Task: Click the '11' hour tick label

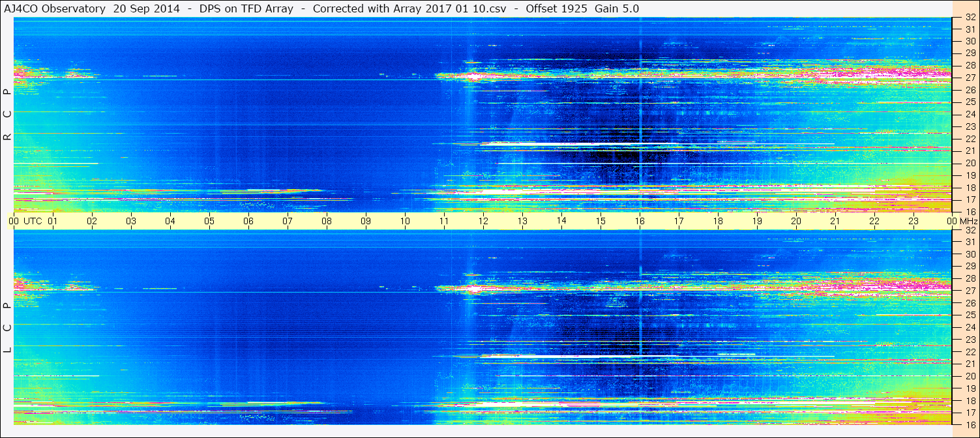Action: 444,222
